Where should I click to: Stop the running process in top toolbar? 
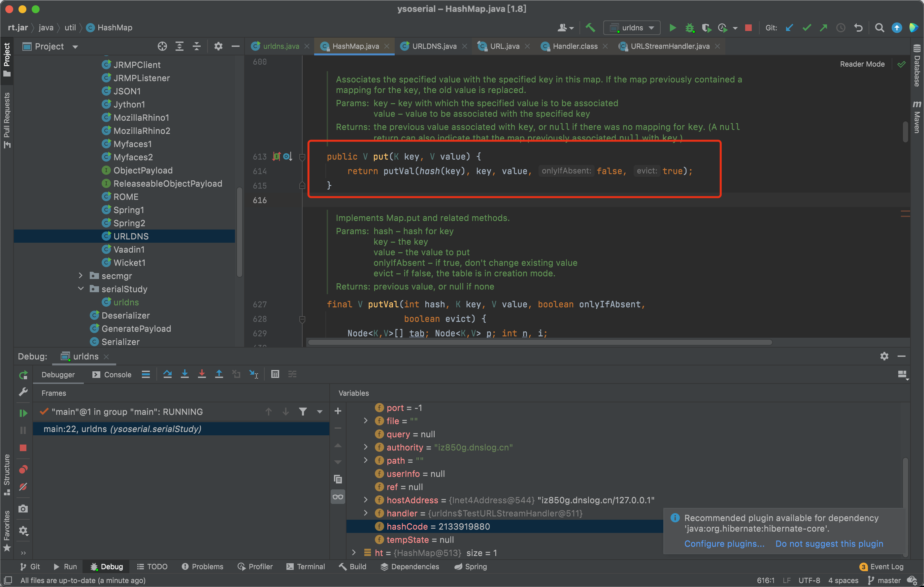point(748,28)
